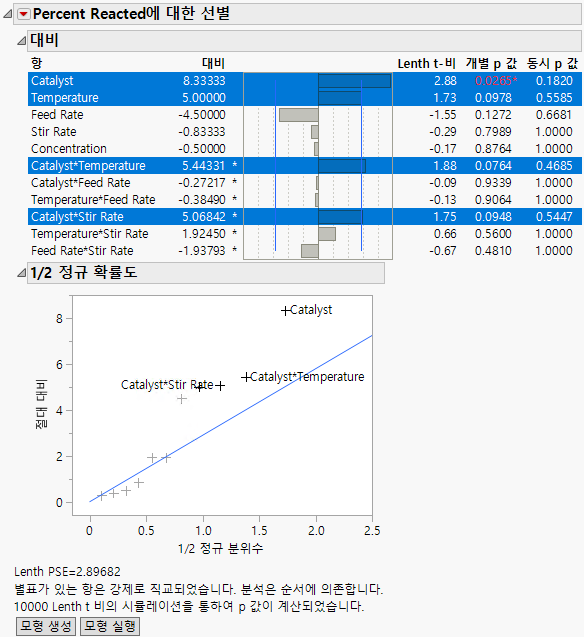The height and width of the screenshot is (637, 584).
Task: Click the 대비 column header
Action: tap(214, 63)
